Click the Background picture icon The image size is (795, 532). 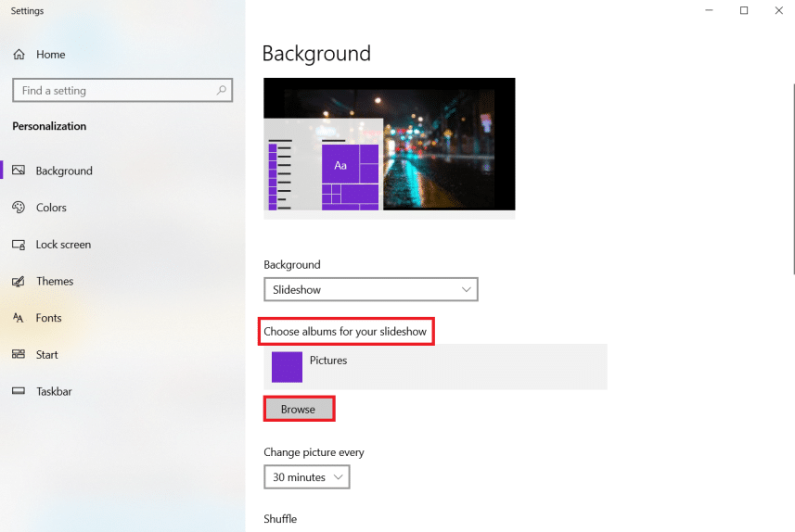click(x=19, y=171)
